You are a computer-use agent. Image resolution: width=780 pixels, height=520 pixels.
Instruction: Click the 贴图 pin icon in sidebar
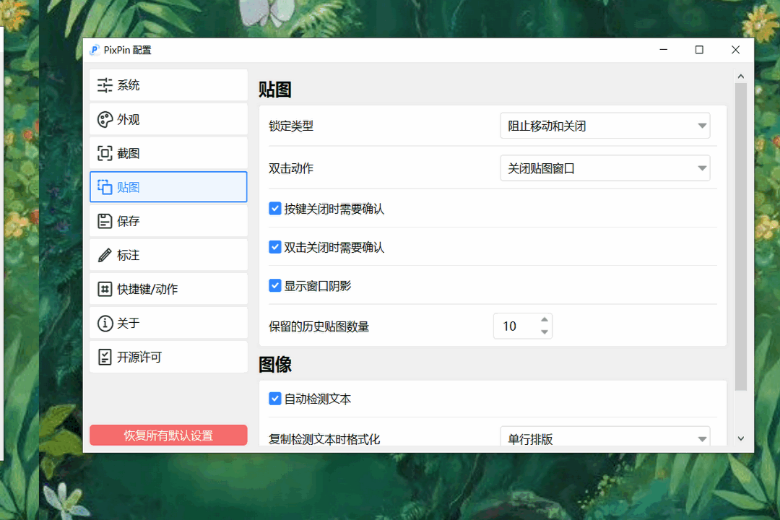click(105, 187)
